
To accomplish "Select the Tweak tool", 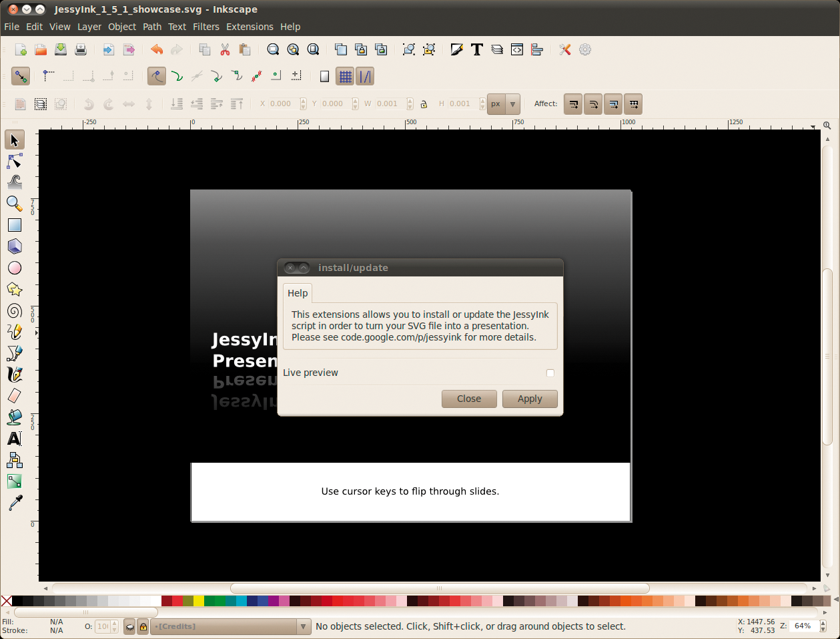I will pos(15,182).
